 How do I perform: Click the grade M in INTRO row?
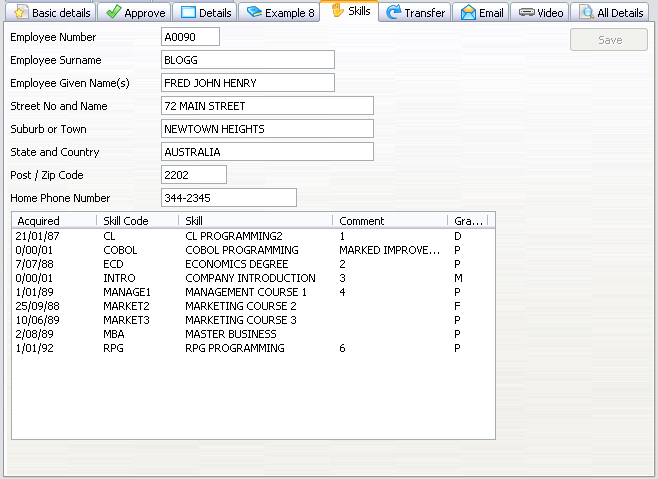pos(458,278)
